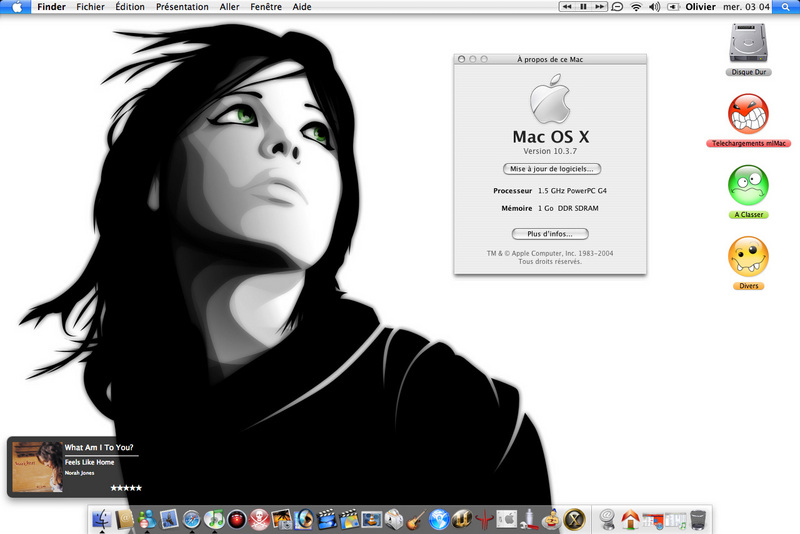Open the gold X dock icon
Image resolution: width=800 pixels, height=534 pixels.
click(574, 520)
